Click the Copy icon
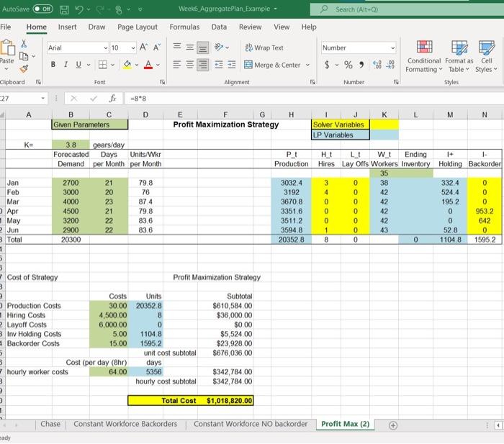 [x=24, y=56]
